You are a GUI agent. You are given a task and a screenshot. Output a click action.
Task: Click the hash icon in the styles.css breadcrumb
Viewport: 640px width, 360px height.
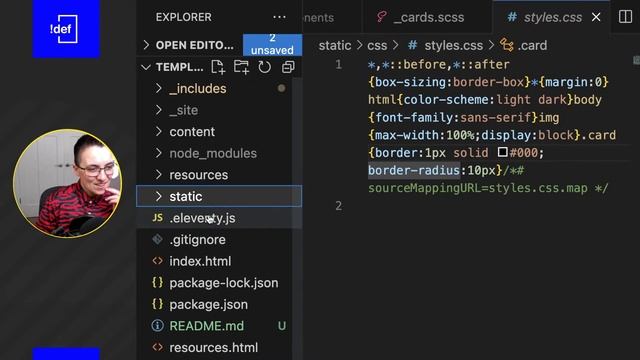click(413, 45)
